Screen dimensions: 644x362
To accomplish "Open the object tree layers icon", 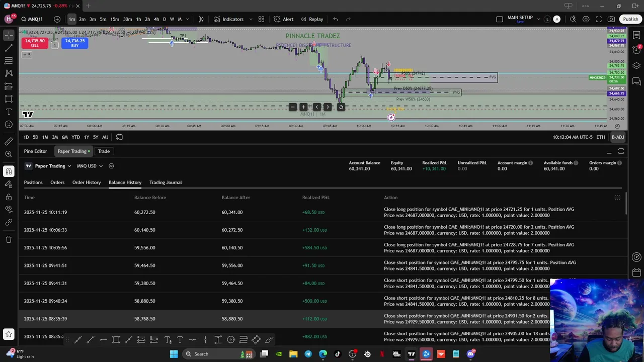I will (636, 65).
